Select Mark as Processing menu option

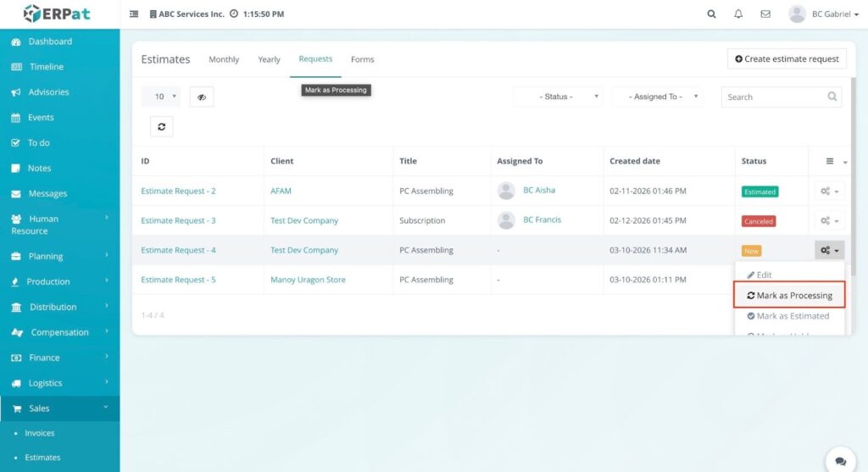coord(789,296)
